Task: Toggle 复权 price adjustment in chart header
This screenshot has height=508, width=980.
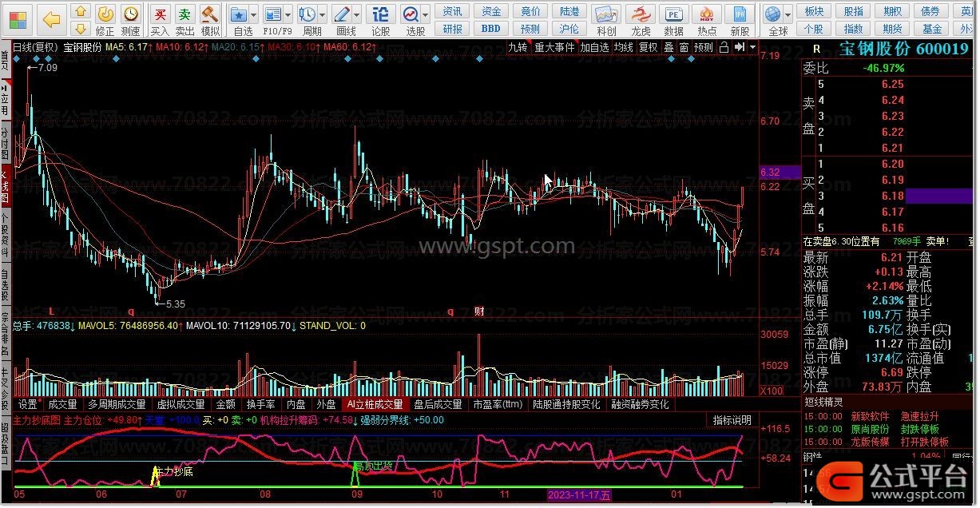Action: tap(648, 47)
